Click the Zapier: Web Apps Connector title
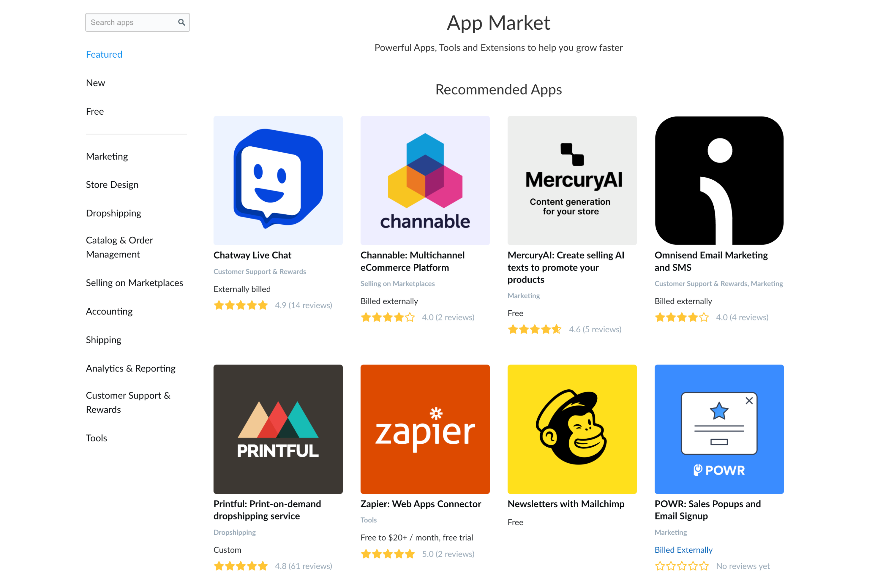The image size is (875, 588). (421, 504)
